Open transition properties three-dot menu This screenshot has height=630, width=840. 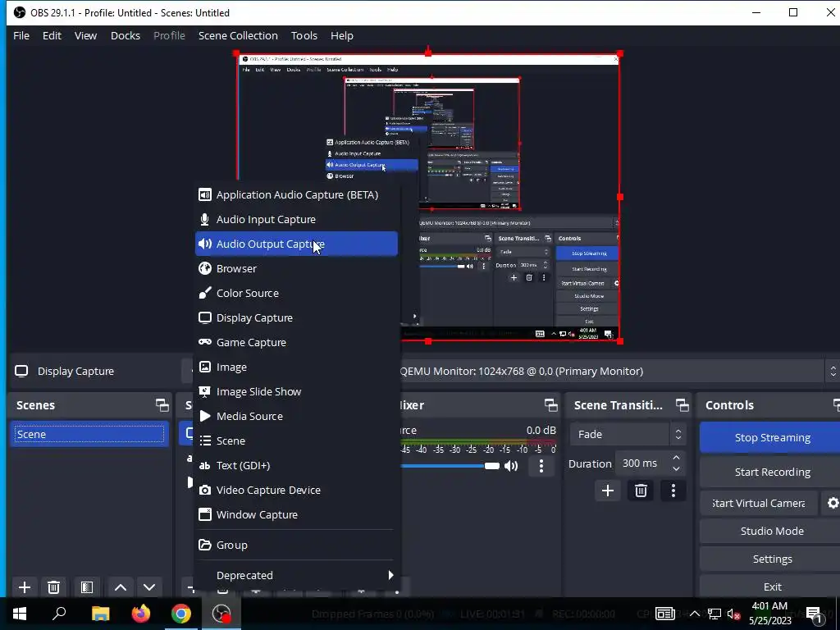[x=673, y=491]
